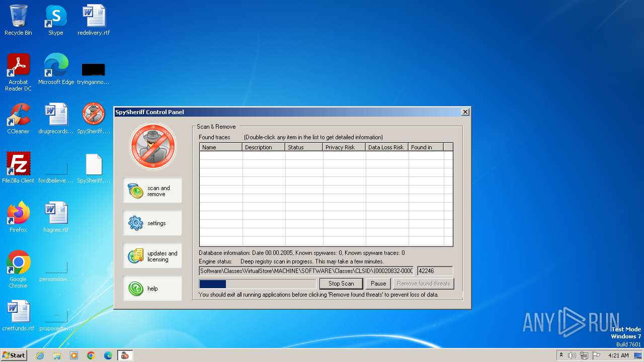Open media player taskbar icon
This screenshot has height=362, width=644.
tap(74, 355)
